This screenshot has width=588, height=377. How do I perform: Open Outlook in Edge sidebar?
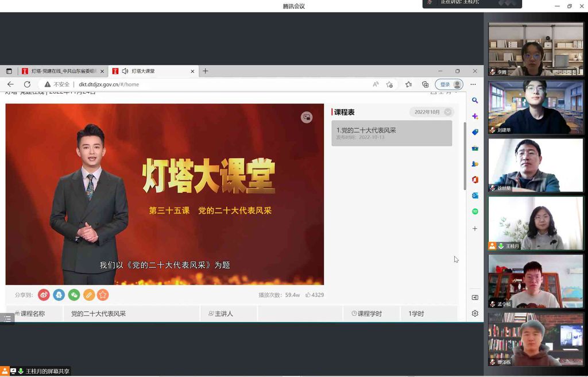point(475,195)
